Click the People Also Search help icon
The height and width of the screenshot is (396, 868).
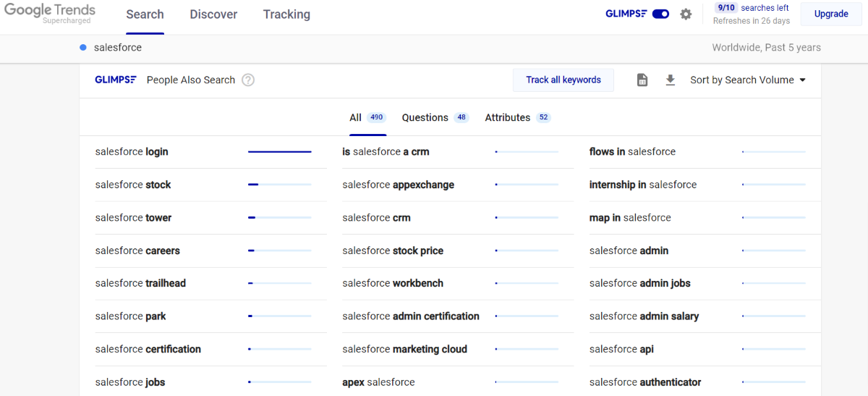[248, 80]
